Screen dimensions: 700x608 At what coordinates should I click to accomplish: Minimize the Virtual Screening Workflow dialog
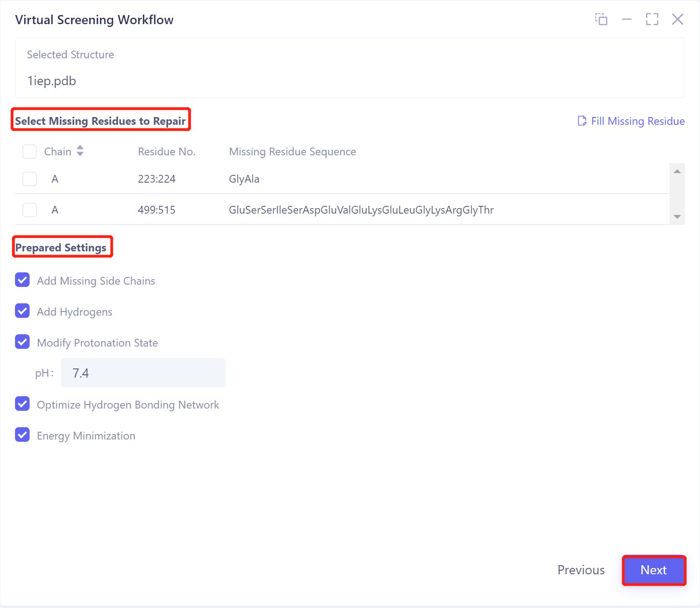627,20
